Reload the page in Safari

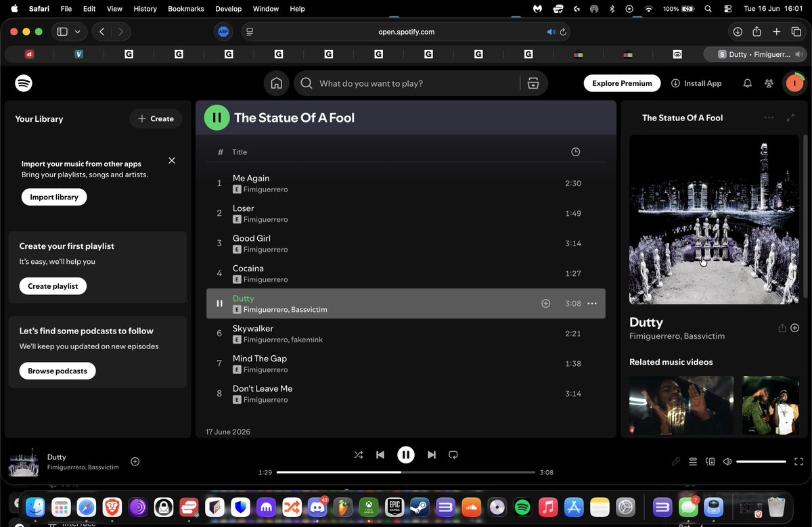[x=563, y=32]
